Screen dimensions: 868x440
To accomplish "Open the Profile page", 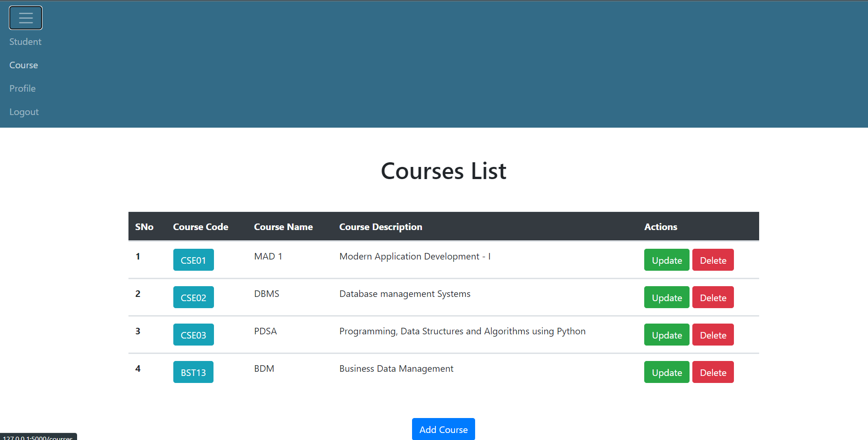I will click(22, 88).
